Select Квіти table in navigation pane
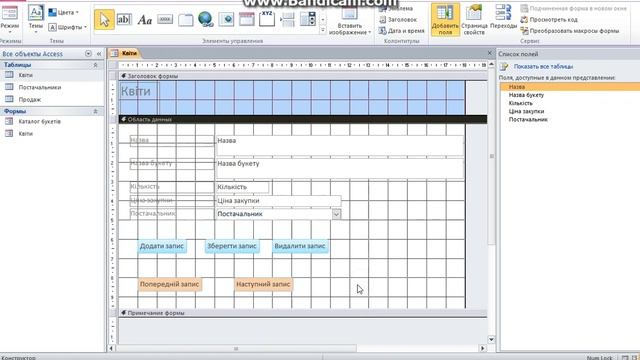This screenshot has height=360, width=640. pyautogui.click(x=52, y=75)
